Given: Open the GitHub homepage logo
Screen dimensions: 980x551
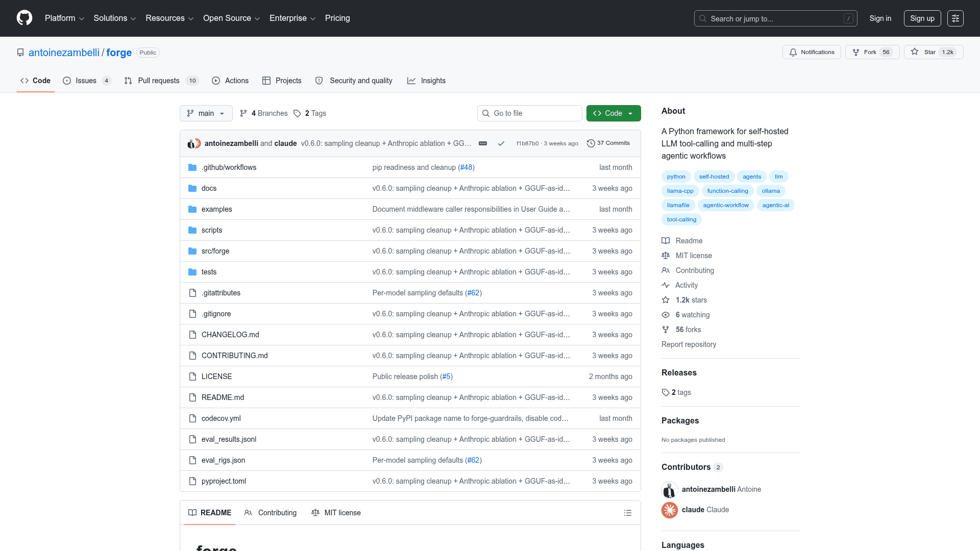Looking at the screenshot, I should click(x=24, y=18).
